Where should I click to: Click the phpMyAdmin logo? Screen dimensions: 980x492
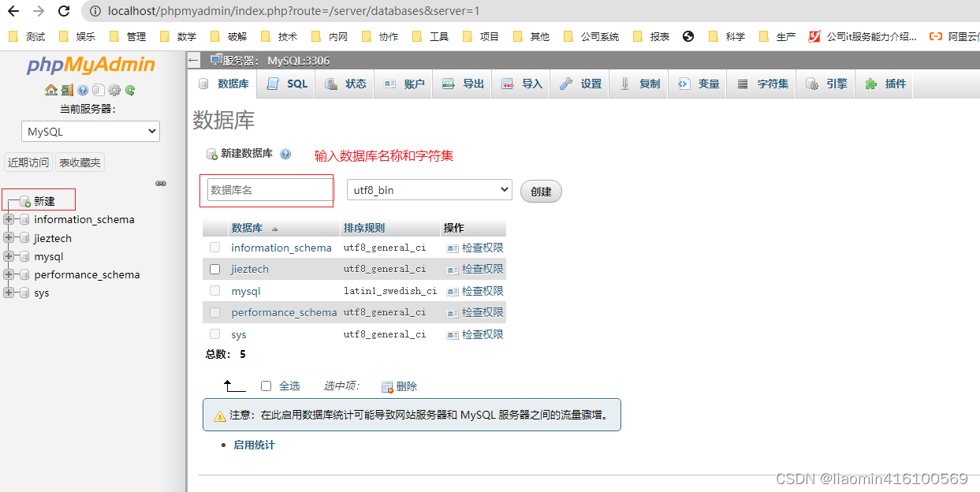pyautogui.click(x=91, y=65)
